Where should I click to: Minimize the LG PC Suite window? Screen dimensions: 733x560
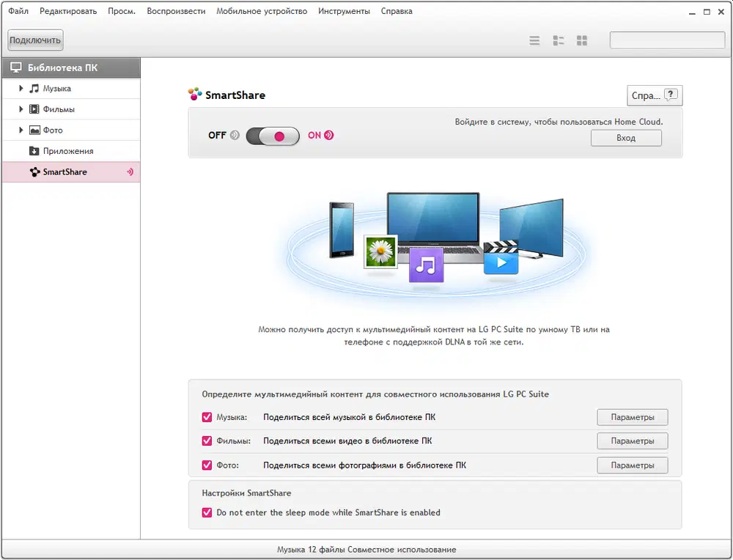[692, 12]
